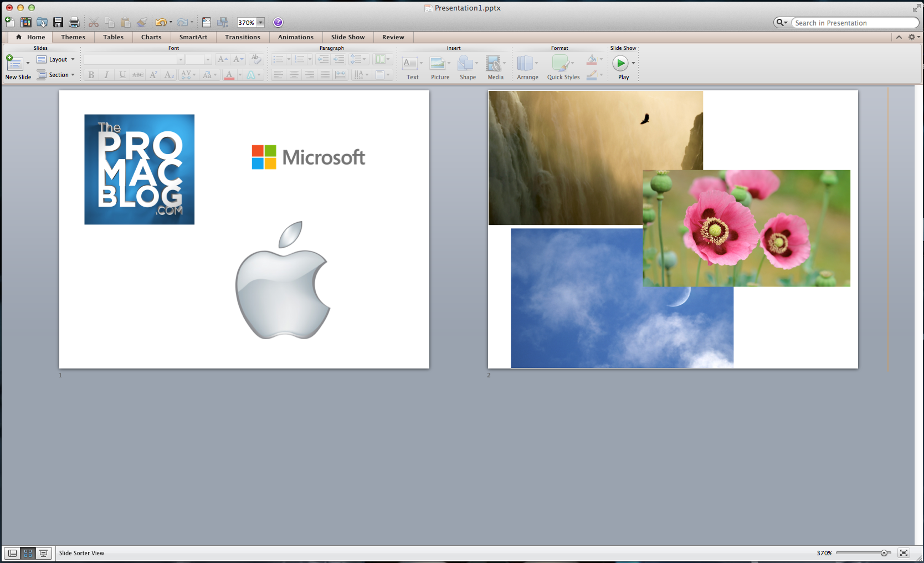This screenshot has height=563, width=924.
Task: Toggle Underline formatting
Action: pyautogui.click(x=122, y=75)
